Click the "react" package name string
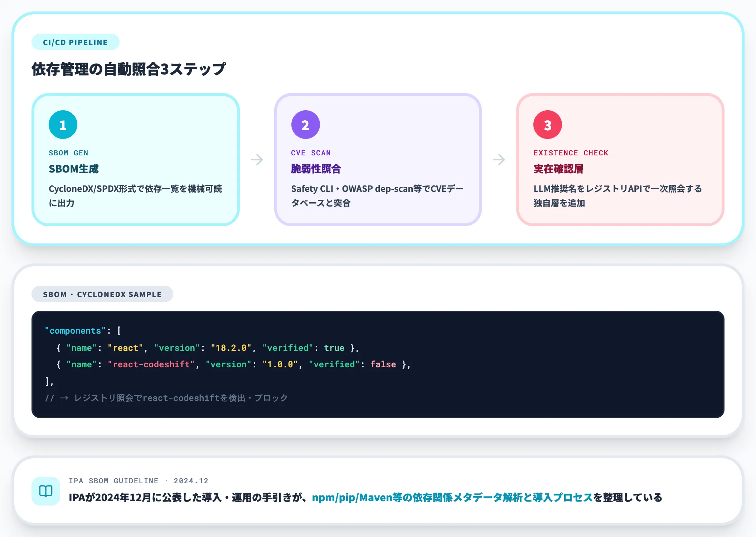This screenshot has height=537, width=756. (x=125, y=348)
